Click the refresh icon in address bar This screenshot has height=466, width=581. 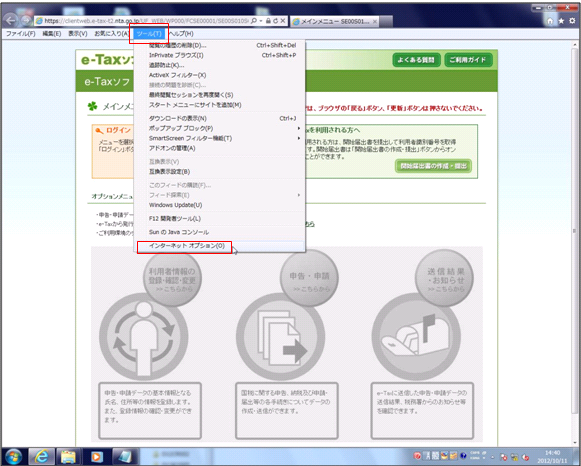(275, 21)
